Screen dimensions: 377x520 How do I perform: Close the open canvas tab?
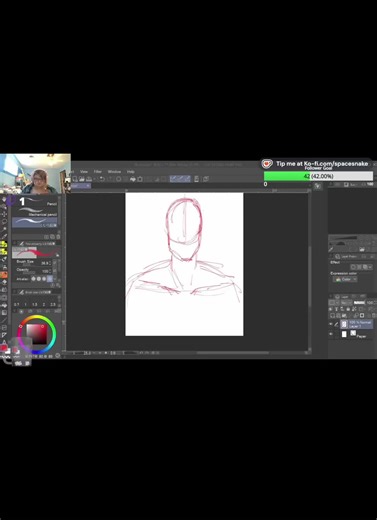(88, 186)
